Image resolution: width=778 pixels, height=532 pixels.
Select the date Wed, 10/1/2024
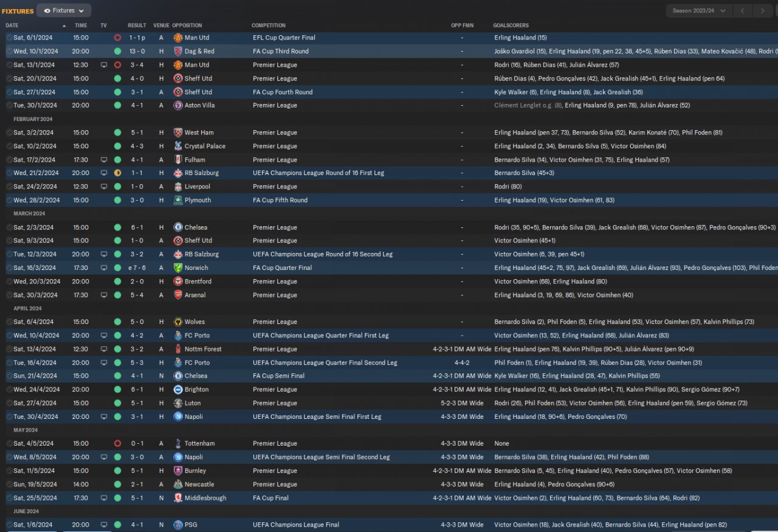pos(36,51)
